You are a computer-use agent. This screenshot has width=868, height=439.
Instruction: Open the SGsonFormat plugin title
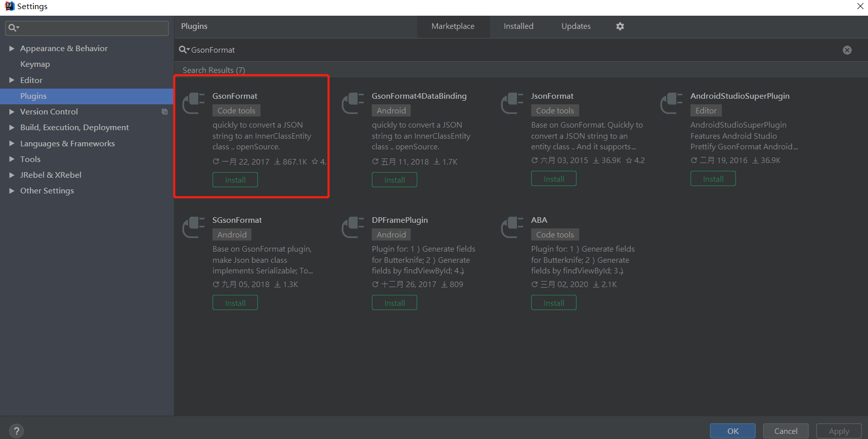click(x=237, y=220)
